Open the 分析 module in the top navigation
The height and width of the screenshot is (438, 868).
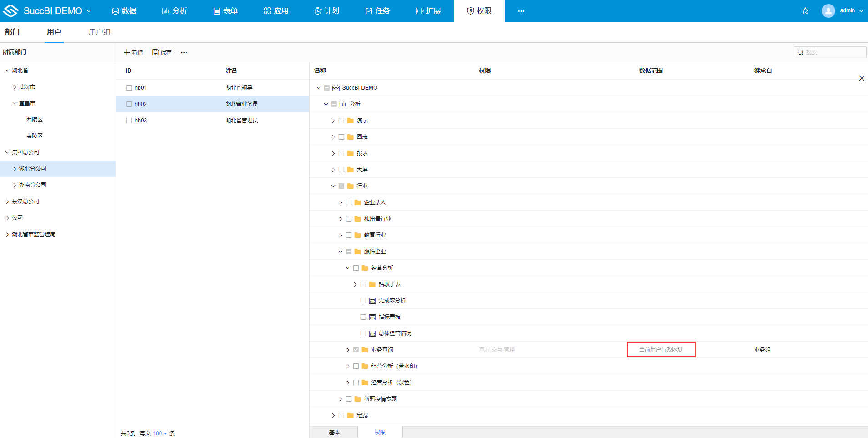click(175, 10)
